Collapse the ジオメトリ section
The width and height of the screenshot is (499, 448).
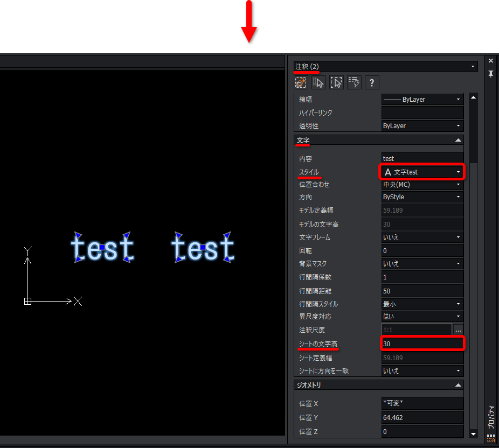click(458, 385)
